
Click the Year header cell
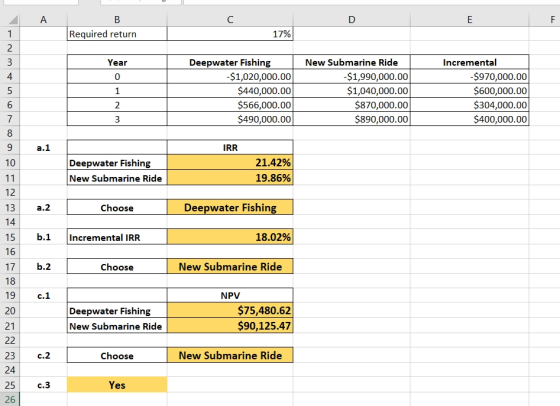tap(117, 62)
